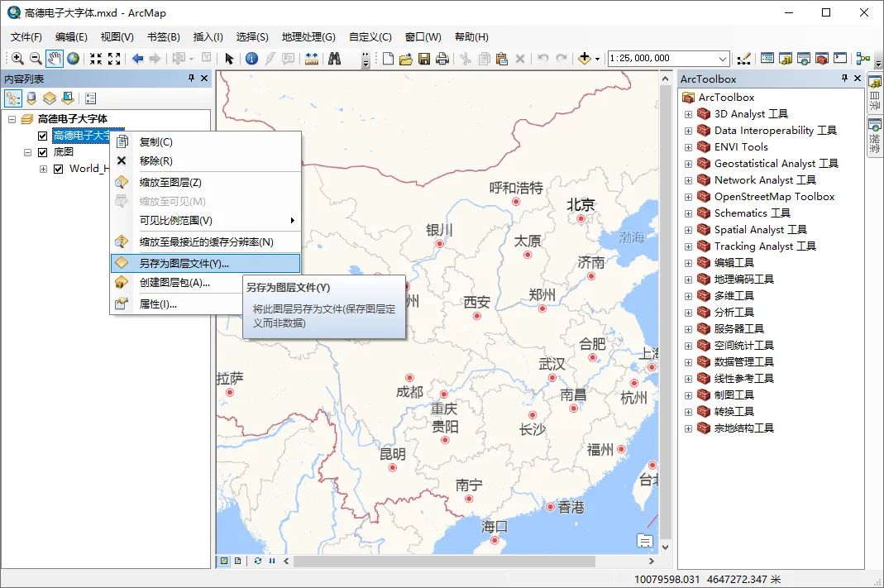Image resolution: width=884 pixels, height=588 pixels.
Task: Refresh the map view
Action: [x=258, y=561]
